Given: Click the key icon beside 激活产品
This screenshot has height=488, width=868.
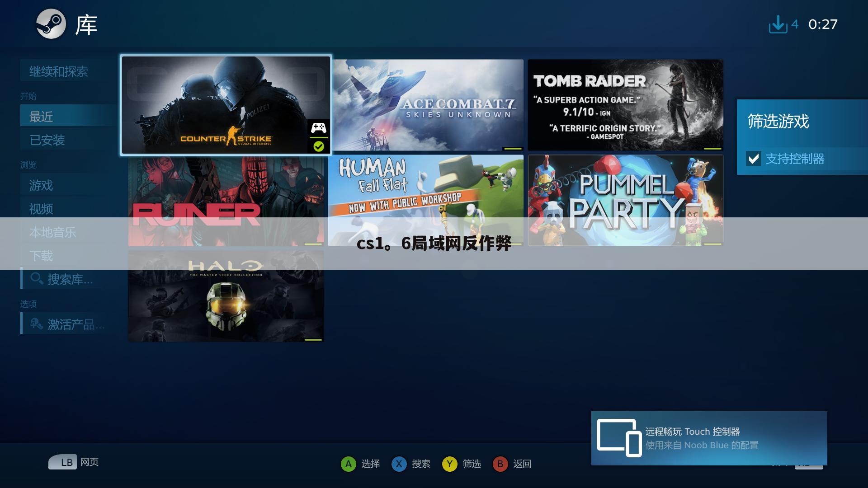Looking at the screenshot, I should point(37,324).
